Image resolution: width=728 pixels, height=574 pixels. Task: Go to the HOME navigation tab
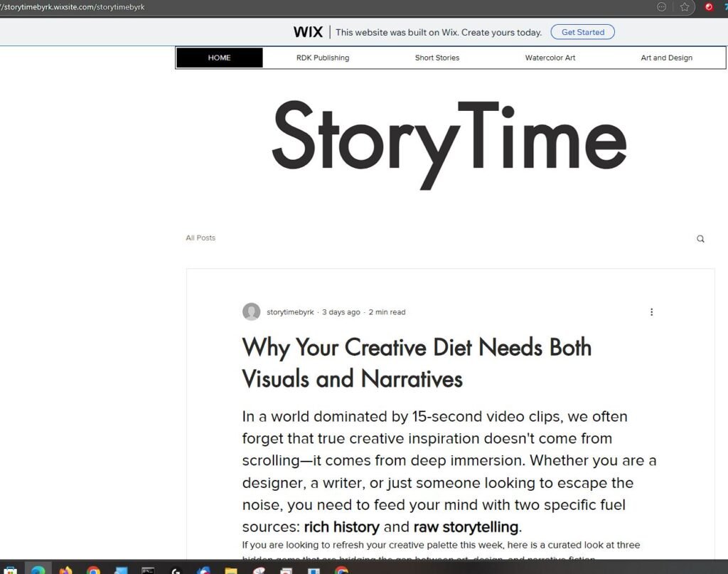click(x=219, y=58)
